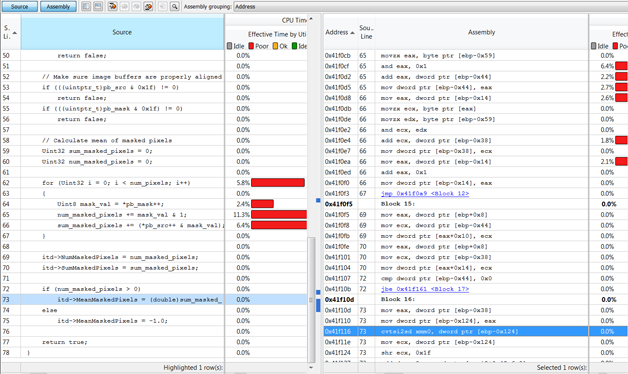Screen dimensions: 628x374
Task: Follow the jbe 0x41f161 Block 17 link
Action: [425, 289]
